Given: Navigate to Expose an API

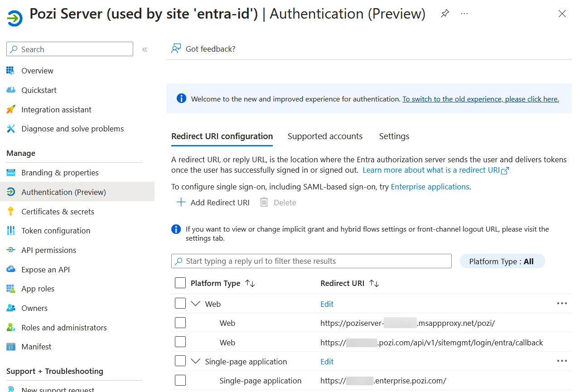Looking at the screenshot, I should 45,269.
